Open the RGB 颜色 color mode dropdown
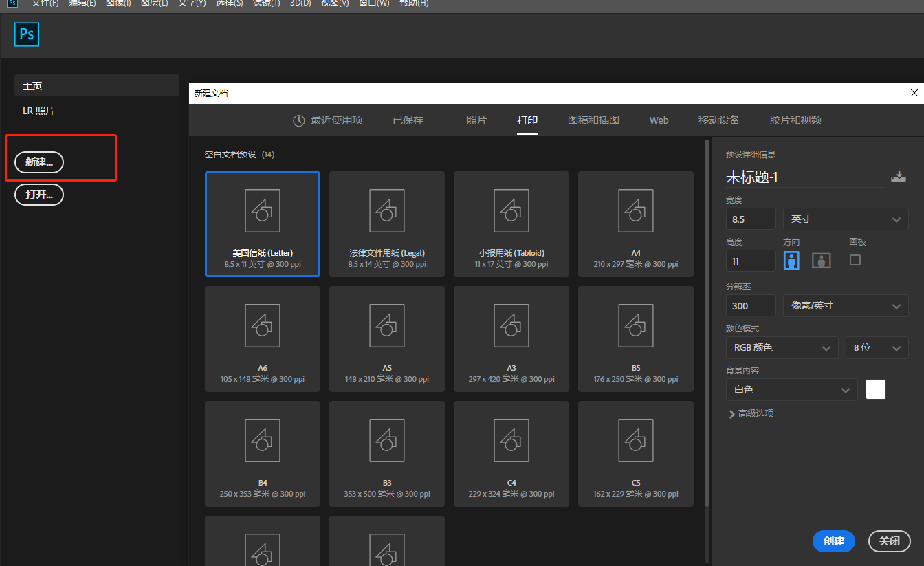The width and height of the screenshot is (924, 566). 781,348
